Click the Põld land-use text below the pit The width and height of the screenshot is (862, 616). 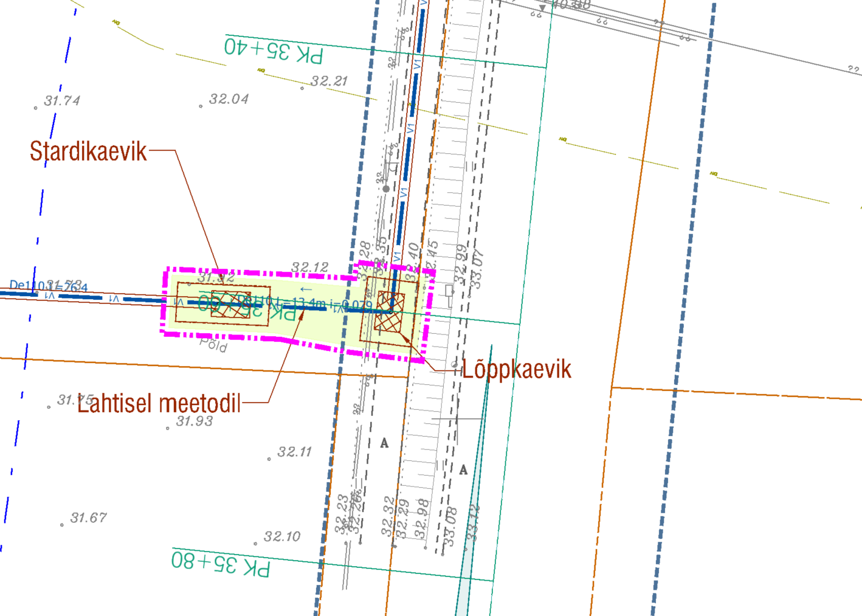(213, 345)
